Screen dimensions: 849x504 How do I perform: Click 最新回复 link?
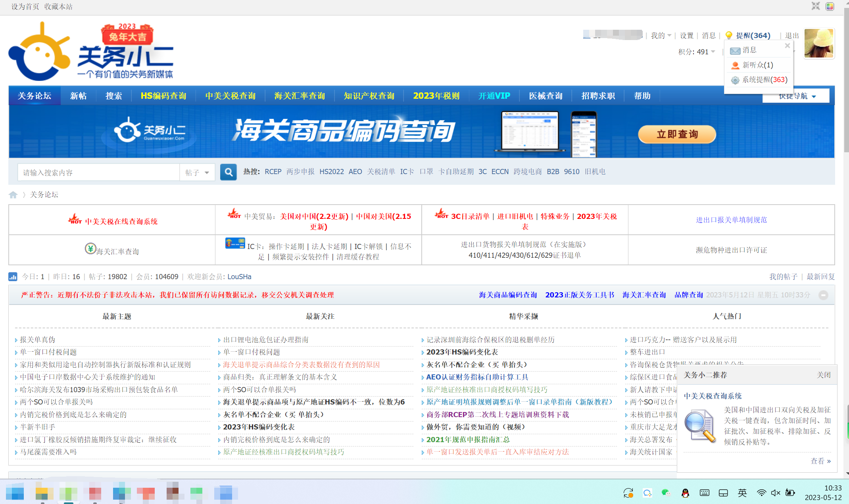[x=820, y=277]
